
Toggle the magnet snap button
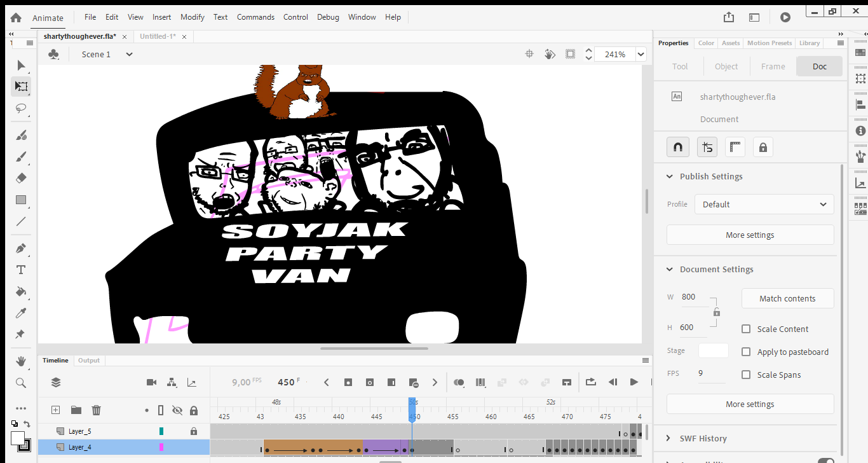pos(678,147)
